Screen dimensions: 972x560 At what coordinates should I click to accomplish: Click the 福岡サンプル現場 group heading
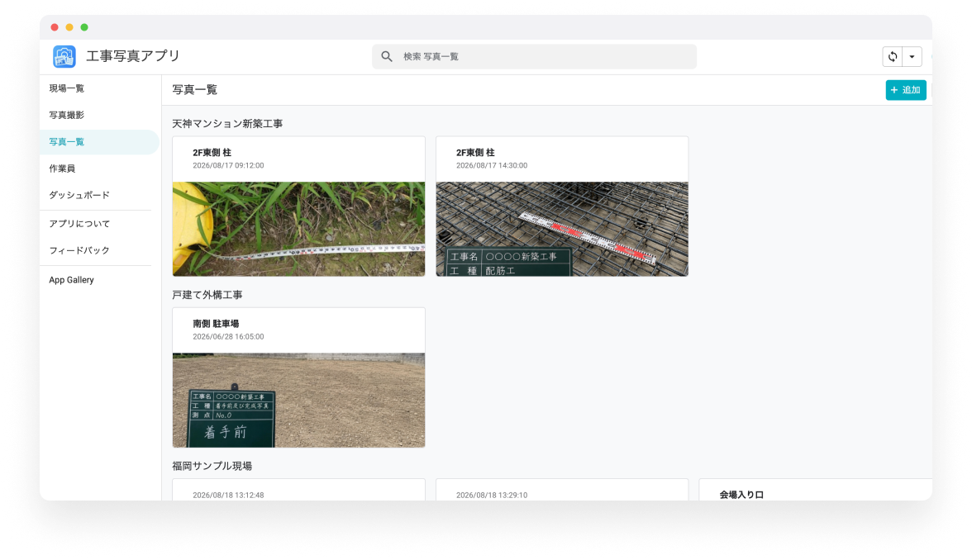click(x=212, y=466)
